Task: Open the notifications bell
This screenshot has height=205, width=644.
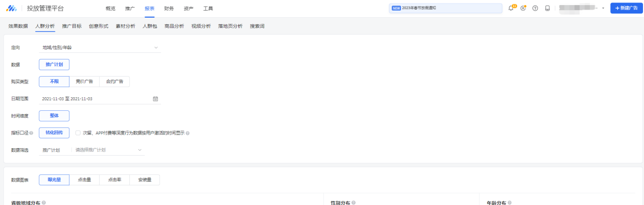Action: (511, 8)
